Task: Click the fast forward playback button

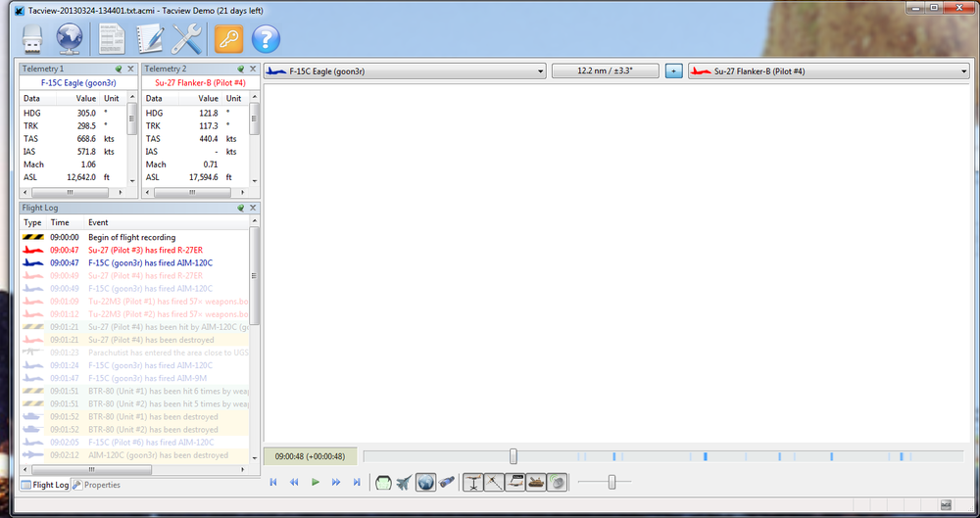Action: (336, 482)
